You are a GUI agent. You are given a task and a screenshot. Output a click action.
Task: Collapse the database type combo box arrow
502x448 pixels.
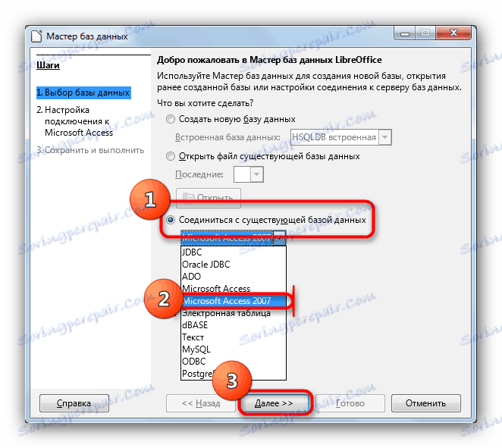[x=280, y=238]
